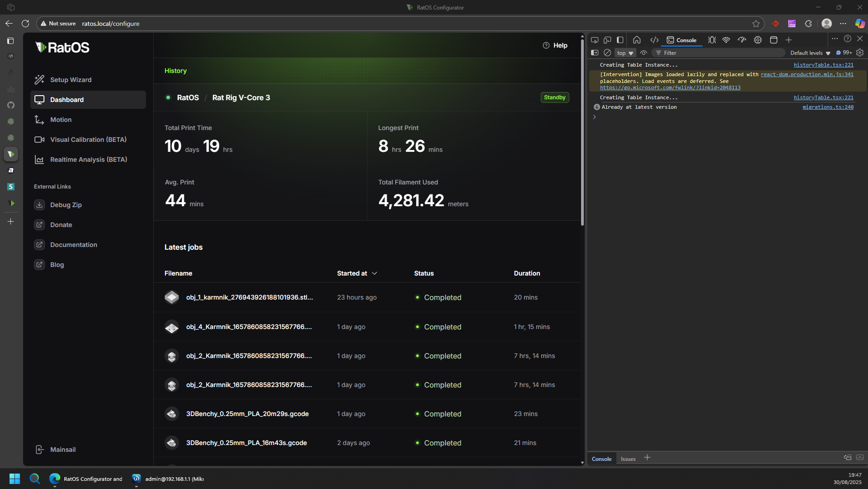Open Windows Start menu
Screen dimensions: 868x489
15,479
